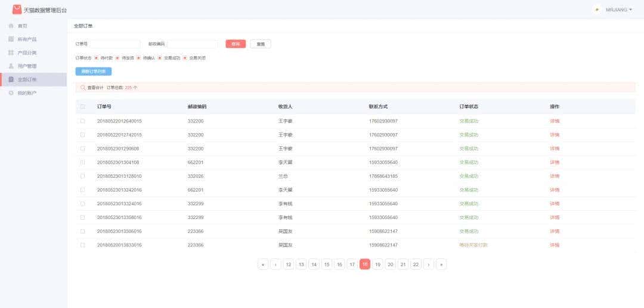Toggle the 待付款 status checkbox
The image size is (644, 308).
coord(96,58)
